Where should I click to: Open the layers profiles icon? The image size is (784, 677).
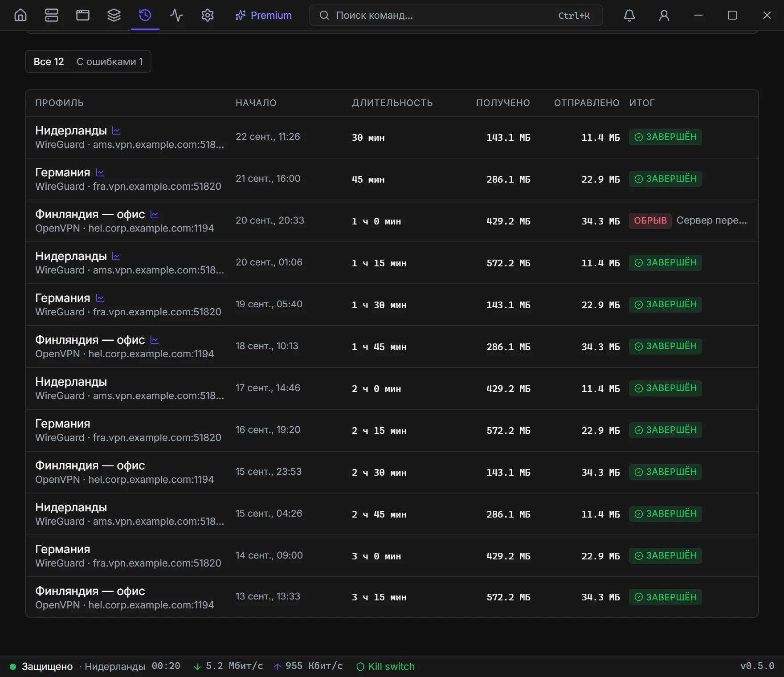[114, 15]
